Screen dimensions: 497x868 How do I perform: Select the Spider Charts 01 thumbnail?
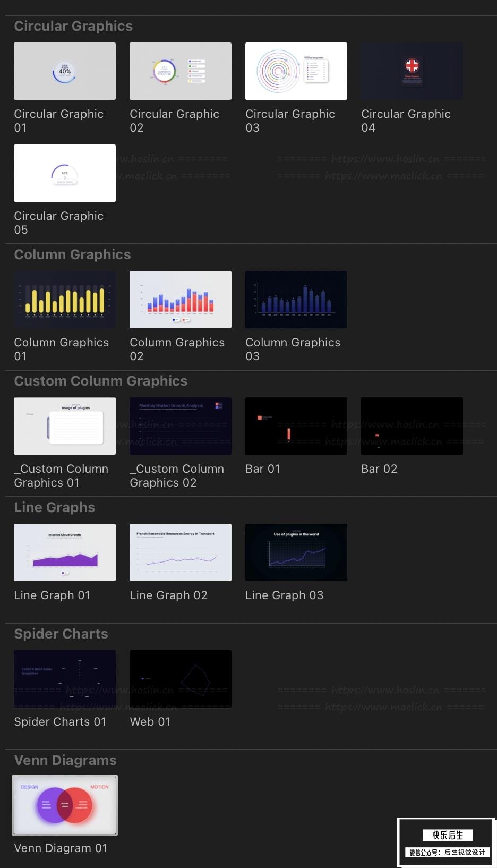(65, 679)
